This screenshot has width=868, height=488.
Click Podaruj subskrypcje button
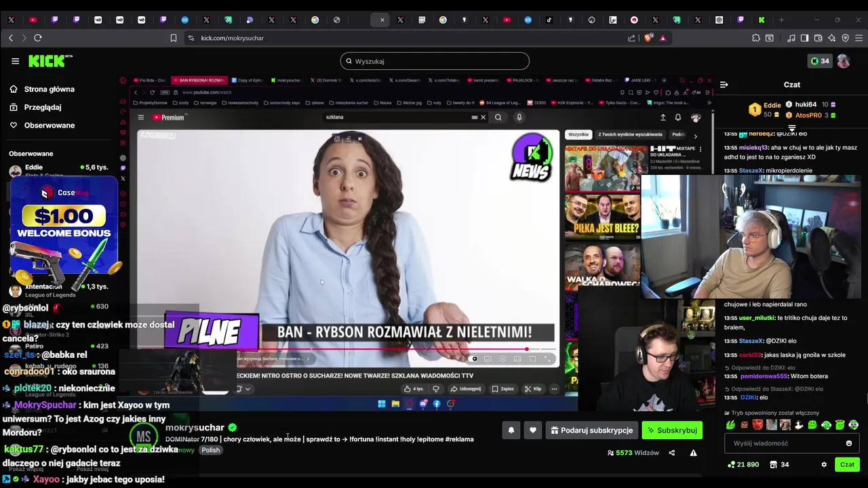point(592,430)
